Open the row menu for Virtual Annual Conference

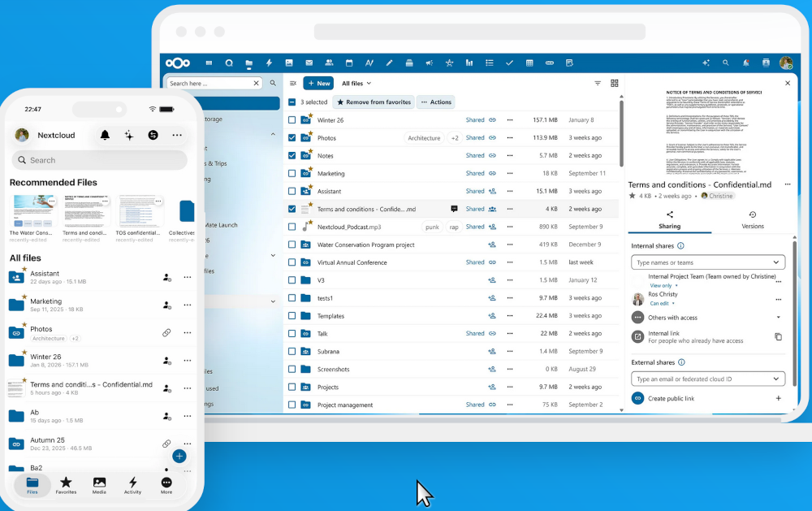coord(510,262)
